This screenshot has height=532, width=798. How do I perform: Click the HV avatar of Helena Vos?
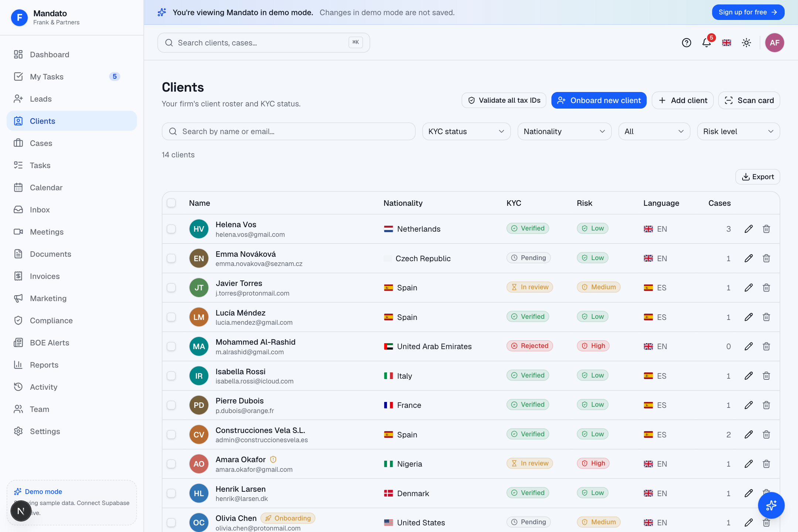tap(199, 229)
